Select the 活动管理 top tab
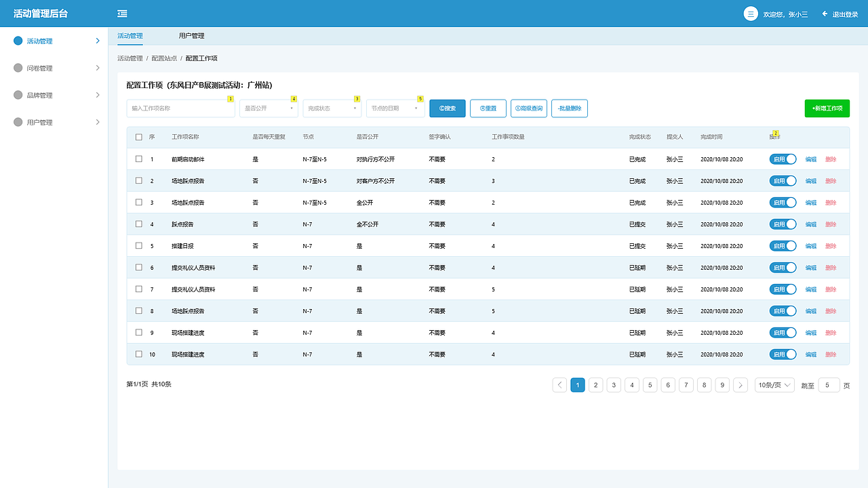The image size is (868, 488). [130, 36]
